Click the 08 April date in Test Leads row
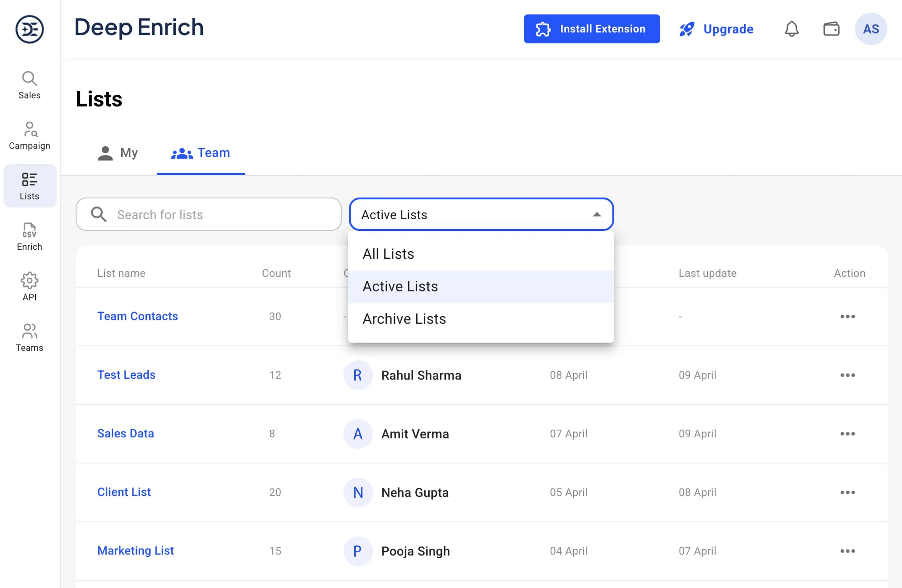902x588 pixels. pos(568,375)
